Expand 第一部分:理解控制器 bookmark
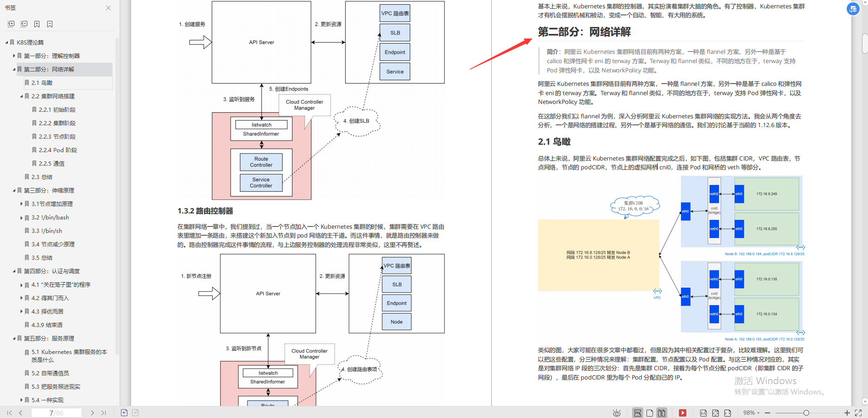 14,56
